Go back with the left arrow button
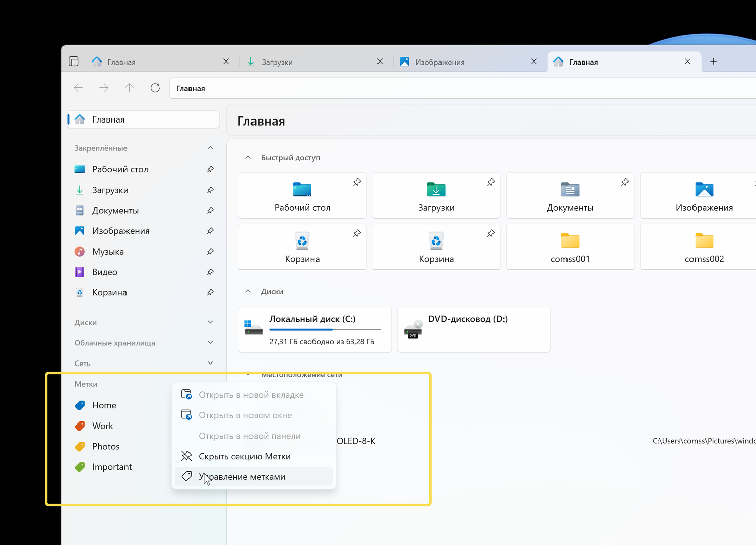 [78, 88]
